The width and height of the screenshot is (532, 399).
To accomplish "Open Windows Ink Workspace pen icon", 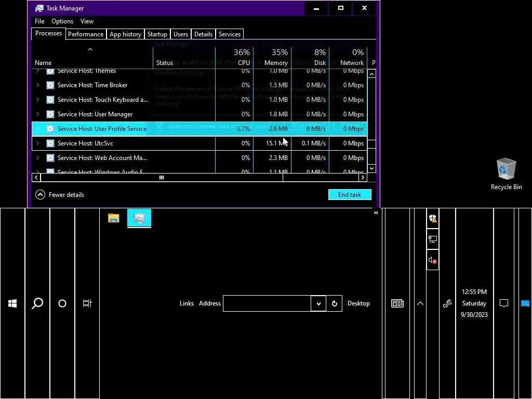I will pos(447,303).
